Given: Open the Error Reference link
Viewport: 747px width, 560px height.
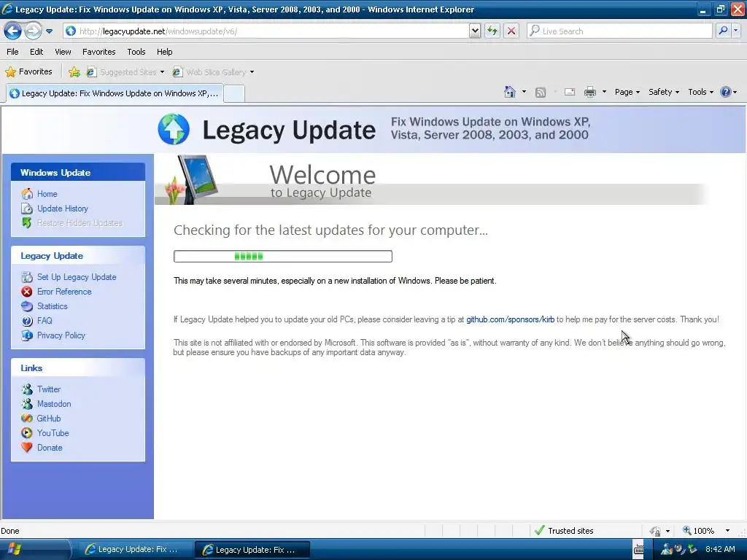Looking at the screenshot, I should (64, 292).
